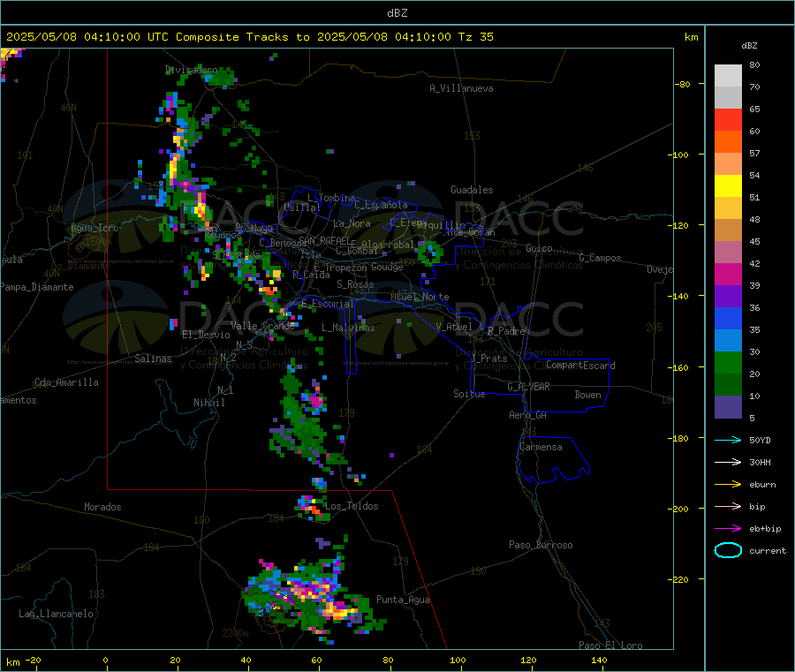Click the 'Agua_Toro' map label

[x=95, y=228]
